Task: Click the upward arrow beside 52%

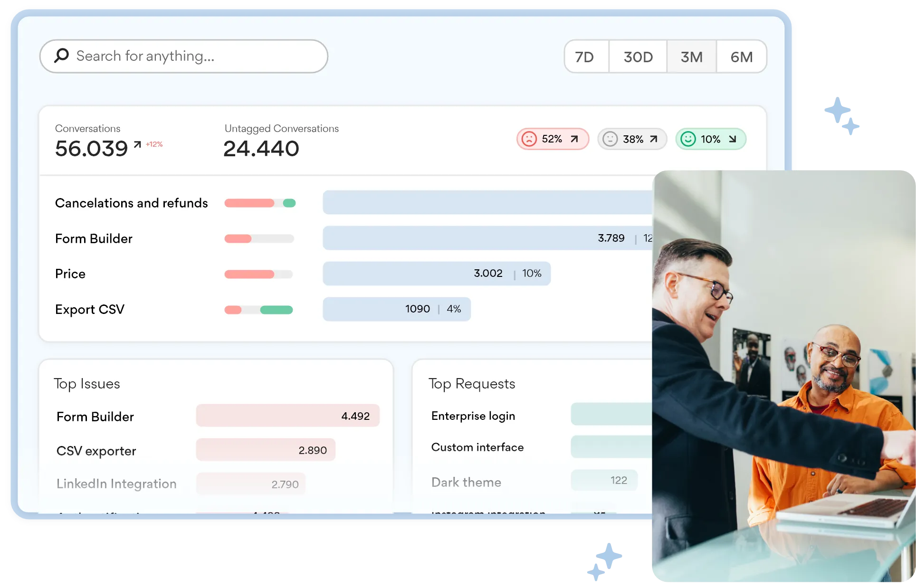Action: click(574, 139)
